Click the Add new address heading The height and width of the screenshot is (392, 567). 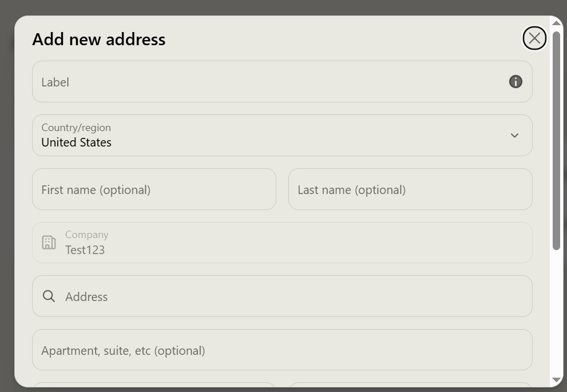[99, 39]
